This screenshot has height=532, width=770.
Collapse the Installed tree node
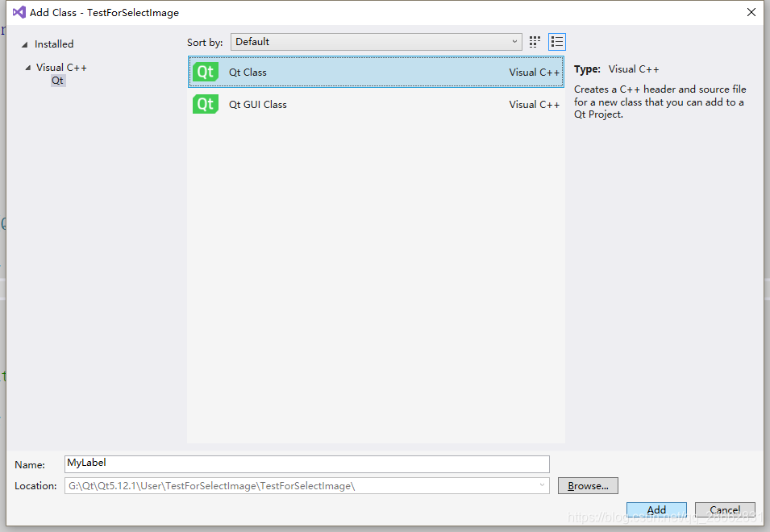(x=24, y=44)
